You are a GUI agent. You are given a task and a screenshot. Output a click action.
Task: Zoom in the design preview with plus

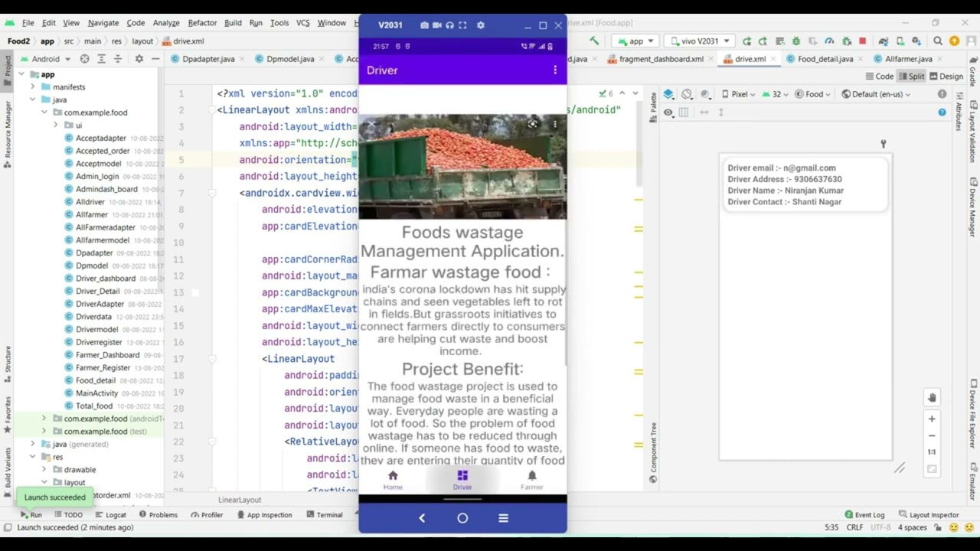(932, 419)
